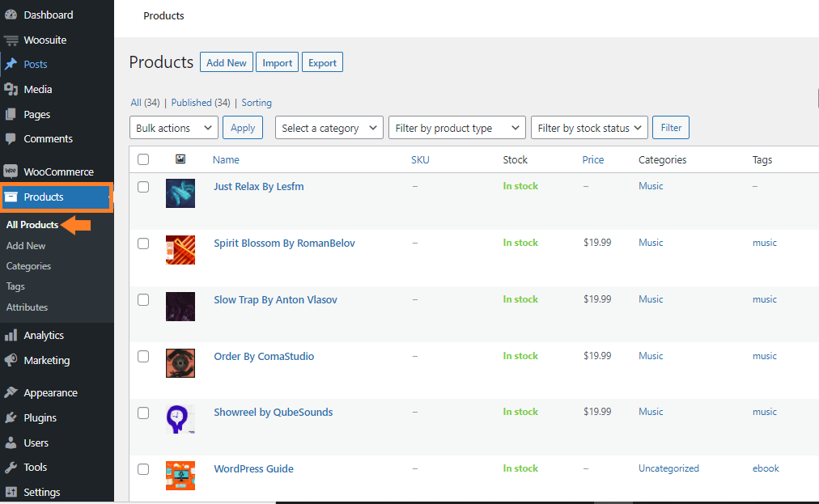Open the Sorting view link

[257, 103]
